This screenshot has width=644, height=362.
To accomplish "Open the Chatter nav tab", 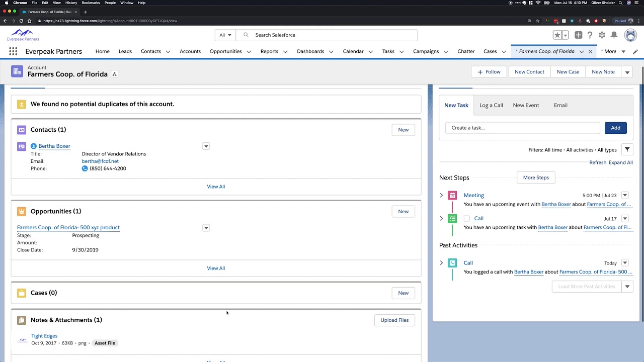I will click(466, 51).
